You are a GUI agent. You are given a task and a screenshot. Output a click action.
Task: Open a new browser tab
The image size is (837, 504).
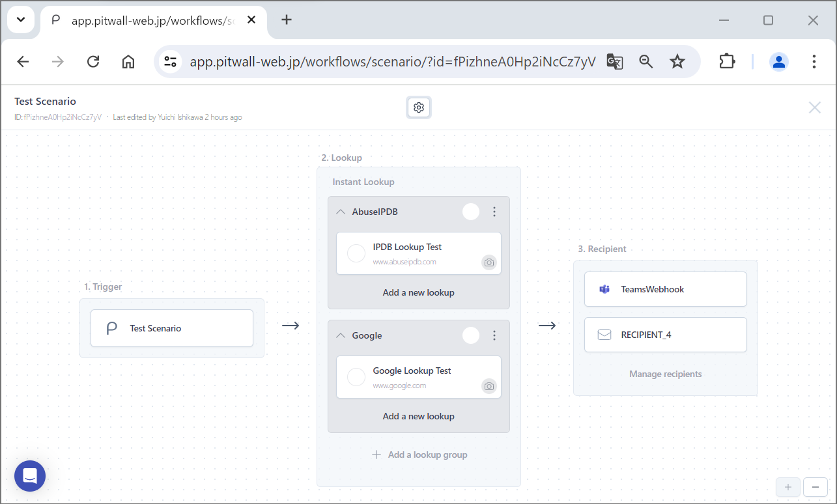pos(287,20)
